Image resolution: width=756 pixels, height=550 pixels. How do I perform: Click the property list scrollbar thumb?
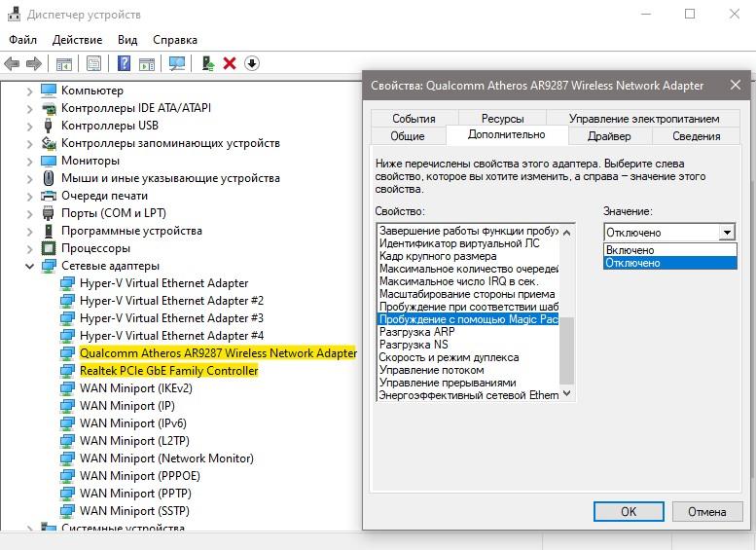pyautogui.click(x=567, y=350)
